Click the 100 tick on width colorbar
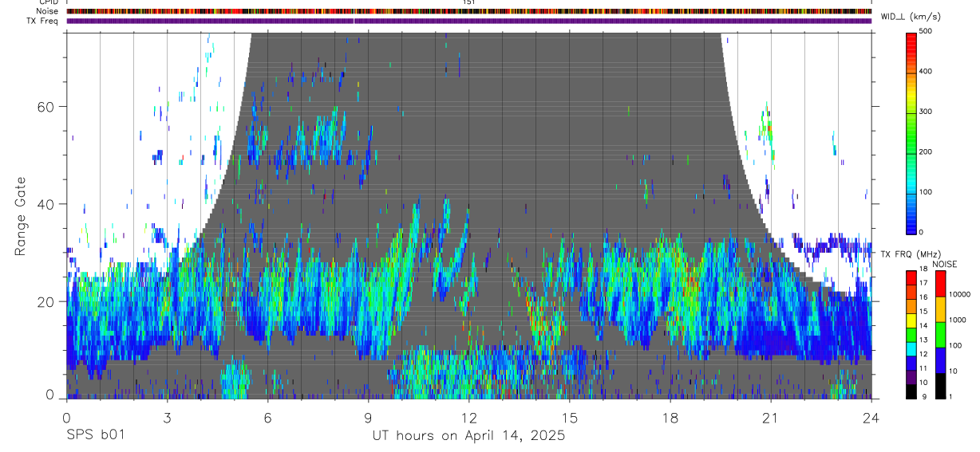This screenshot has width=980, height=452. (927, 192)
